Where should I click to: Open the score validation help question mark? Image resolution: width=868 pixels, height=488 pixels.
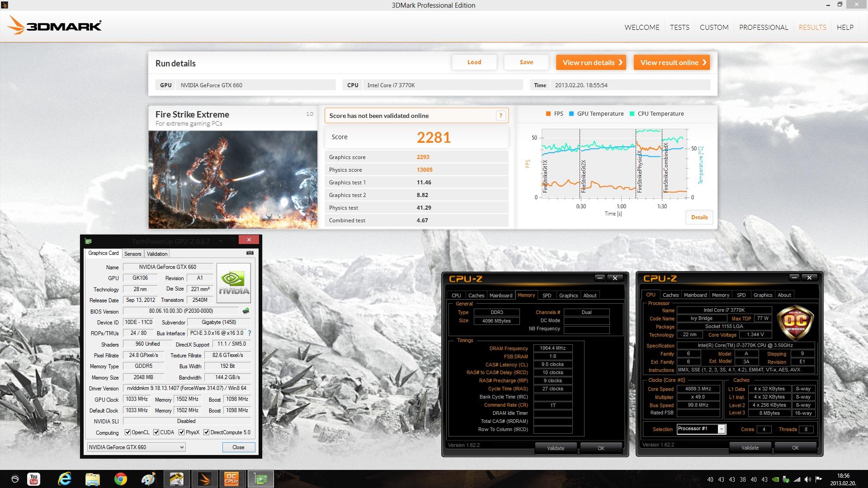coord(500,116)
